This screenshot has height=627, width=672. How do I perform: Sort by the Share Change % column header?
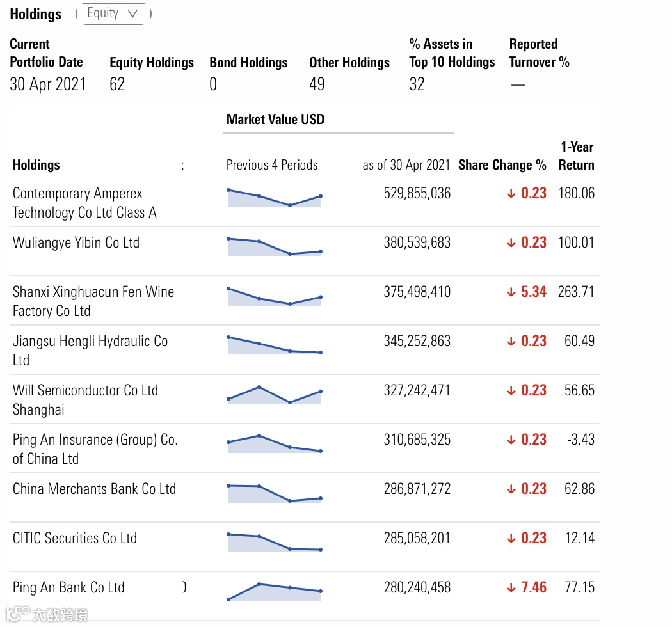tap(502, 165)
